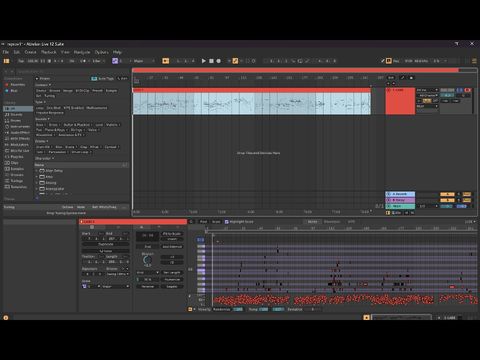480x360 pixels.
Task: Set track monitoring to Auto
Action: click(427, 101)
